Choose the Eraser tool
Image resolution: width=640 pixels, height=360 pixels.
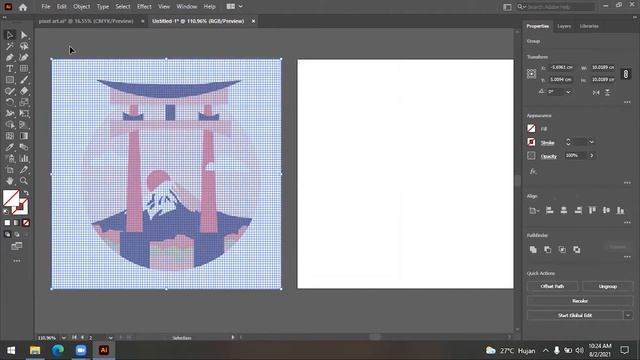[x=24, y=91]
